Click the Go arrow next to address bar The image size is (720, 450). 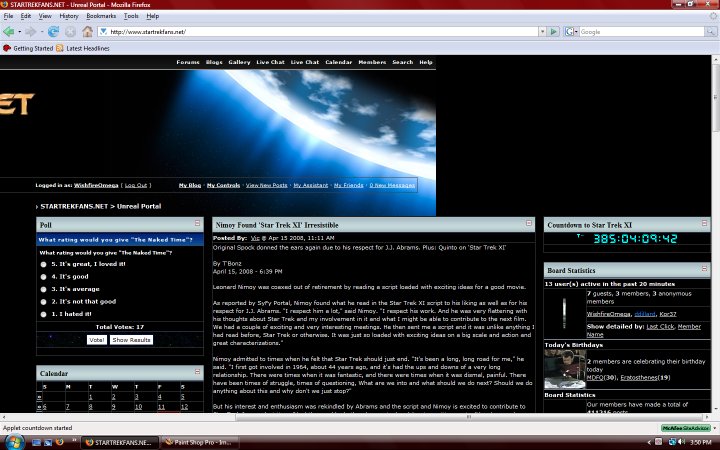(554, 32)
